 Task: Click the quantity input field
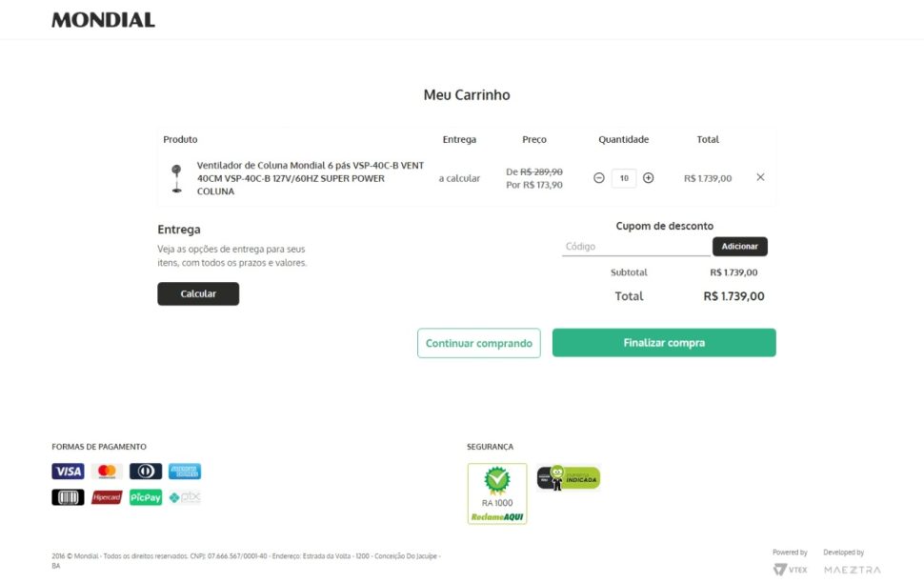pos(624,178)
